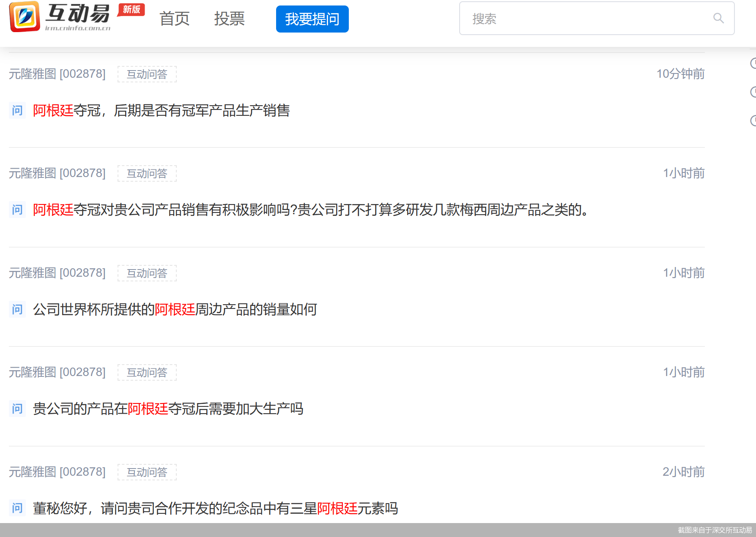The image size is (756, 537).
Task: Open question about 梅西周边产品 research
Action: click(x=311, y=210)
